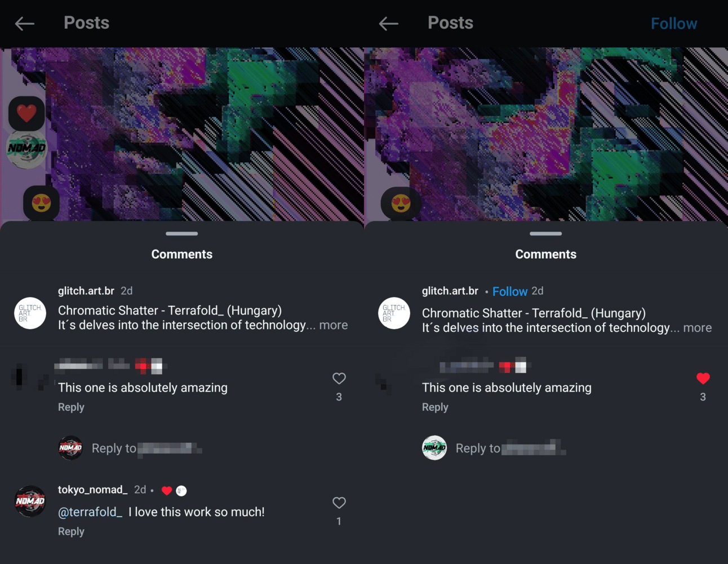This screenshot has width=728, height=564.
Task: Tap the back arrow in right Posts header
Action: point(389,24)
